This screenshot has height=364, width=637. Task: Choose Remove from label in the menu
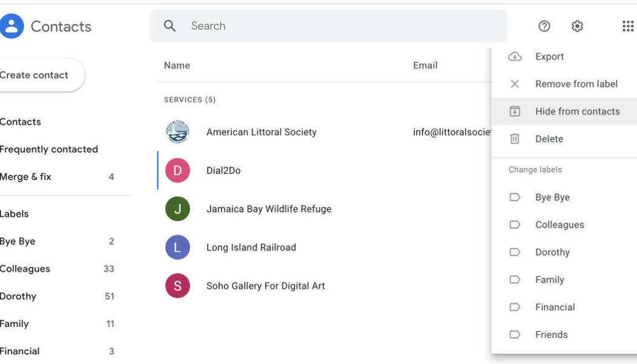(576, 84)
